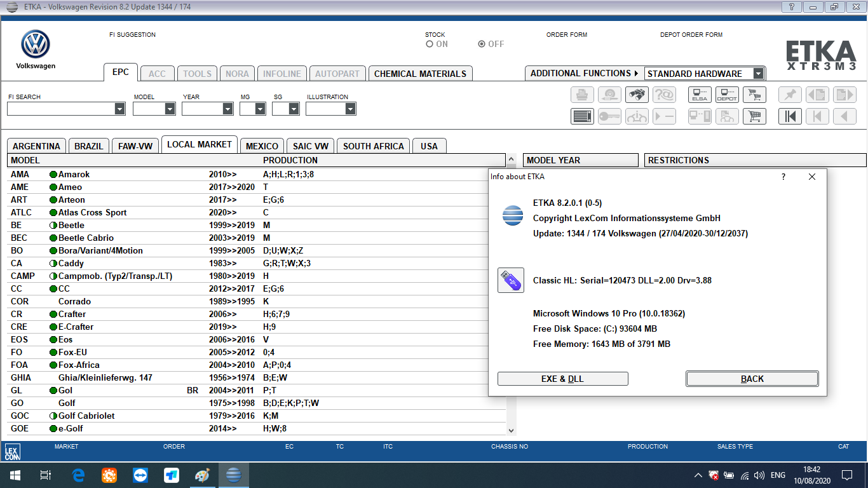The width and height of the screenshot is (868, 488).
Task: Click the computer-to-server transfer icon
Action: point(700,116)
